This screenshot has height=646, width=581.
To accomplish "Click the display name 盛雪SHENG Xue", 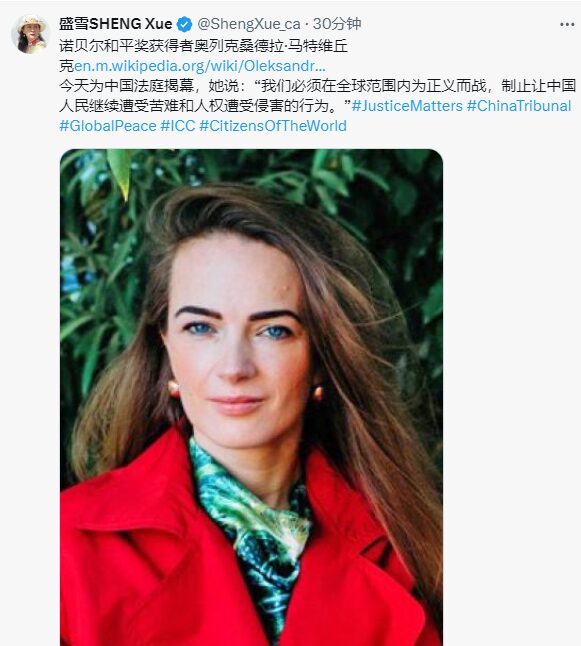I will click(115, 24).
